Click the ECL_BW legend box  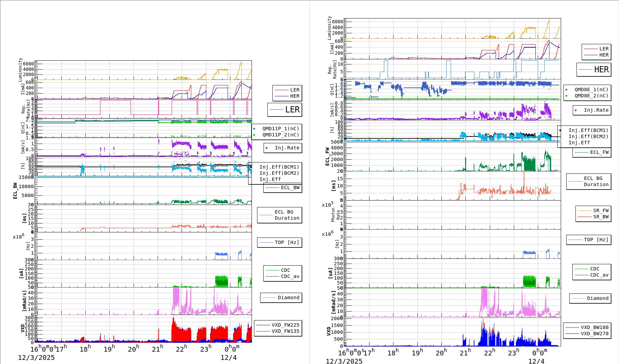tap(282, 187)
